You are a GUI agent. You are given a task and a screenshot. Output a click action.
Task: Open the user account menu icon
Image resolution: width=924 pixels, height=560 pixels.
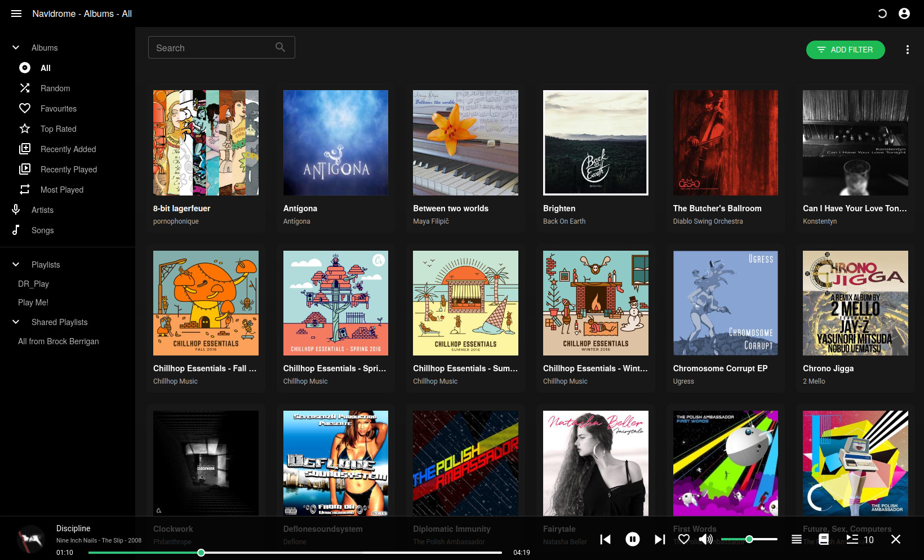pos(904,13)
